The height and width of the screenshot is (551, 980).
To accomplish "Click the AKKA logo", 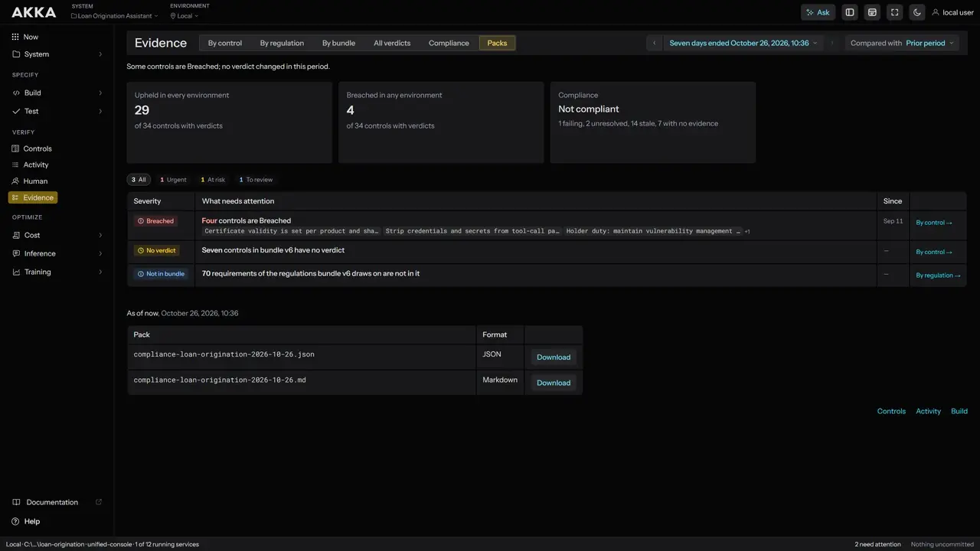I will tap(34, 12).
